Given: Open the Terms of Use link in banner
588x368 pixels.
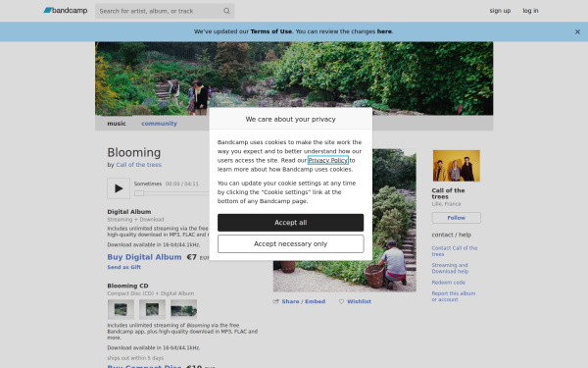Looking at the screenshot, I should pos(271,31).
